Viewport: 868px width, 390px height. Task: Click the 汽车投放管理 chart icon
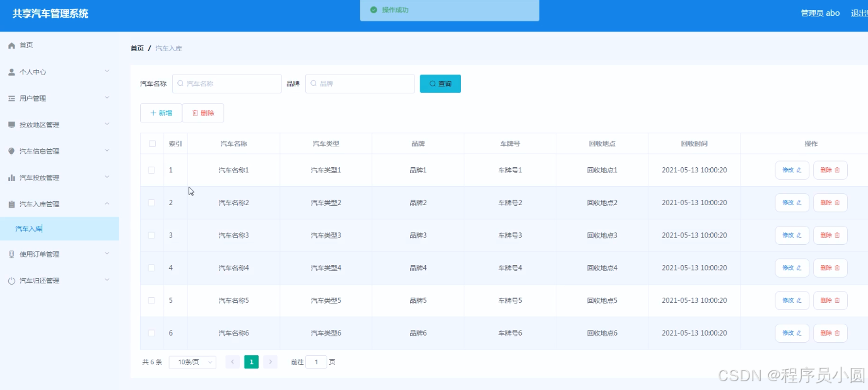11,177
